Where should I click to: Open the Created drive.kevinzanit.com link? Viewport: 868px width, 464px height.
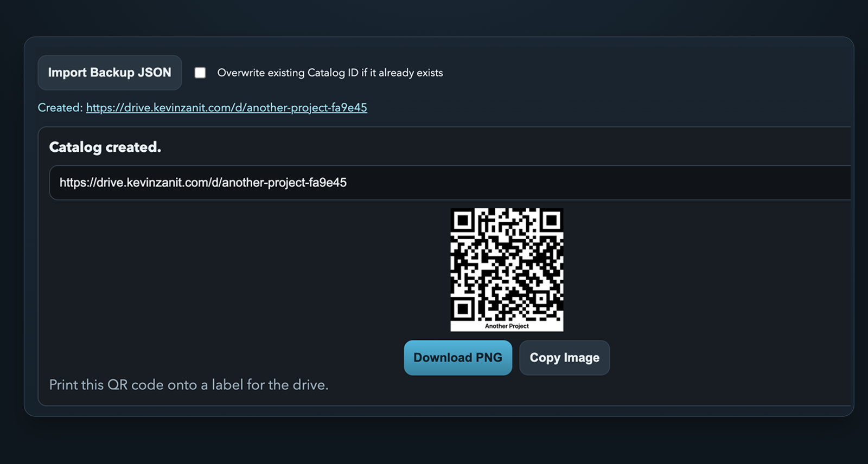pyautogui.click(x=227, y=107)
